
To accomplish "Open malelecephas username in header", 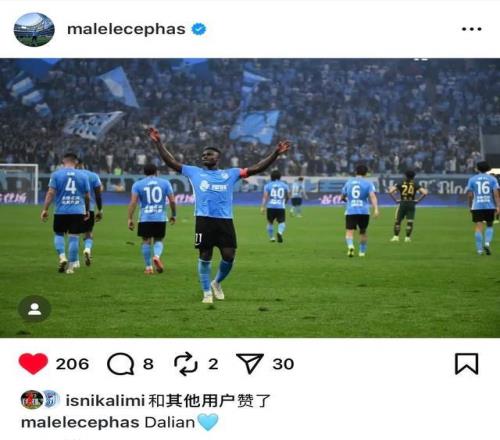I will 126,29.
